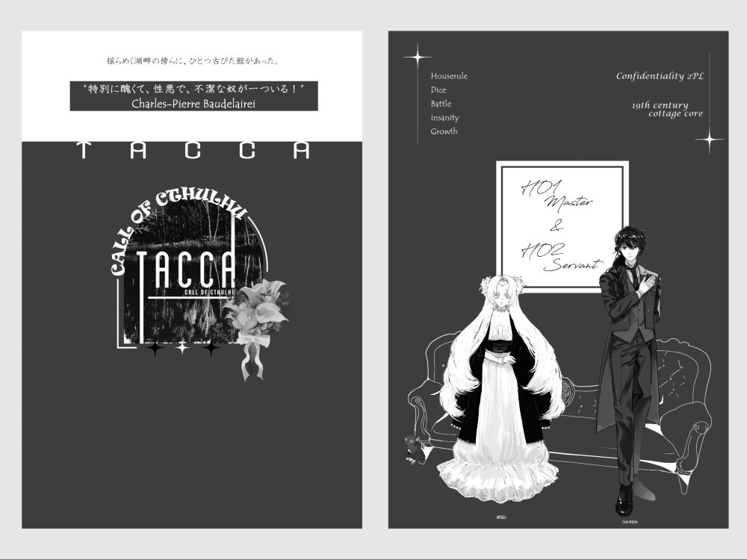The image size is (747, 560).
Task: Click the 'HO2 Servant' handwriting in the frame
Action: pos(561,257)
